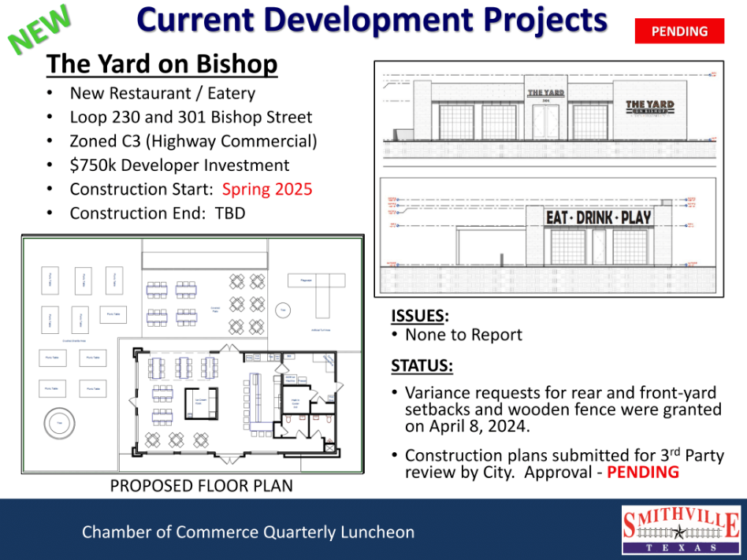Image resolution: width=747 pixels, height=560 pixels.
Task: Click the red 'Spring 2025' date text
Action: click(x=267, y=189)
